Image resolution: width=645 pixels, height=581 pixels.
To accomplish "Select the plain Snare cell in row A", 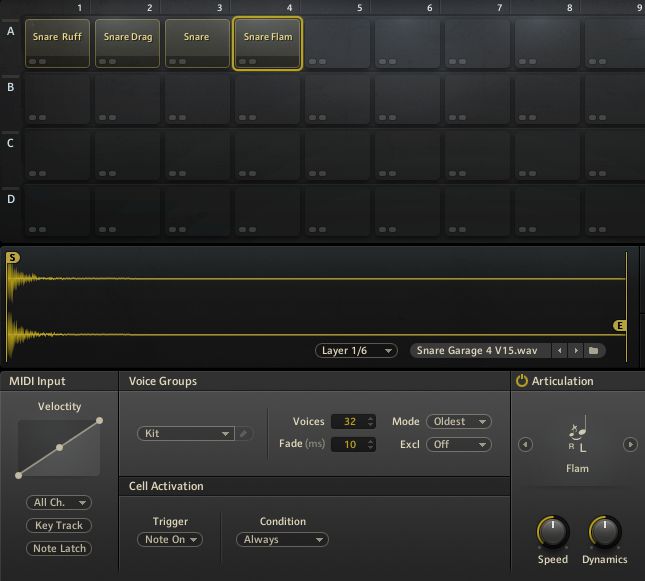I will [x=197, y=43].
